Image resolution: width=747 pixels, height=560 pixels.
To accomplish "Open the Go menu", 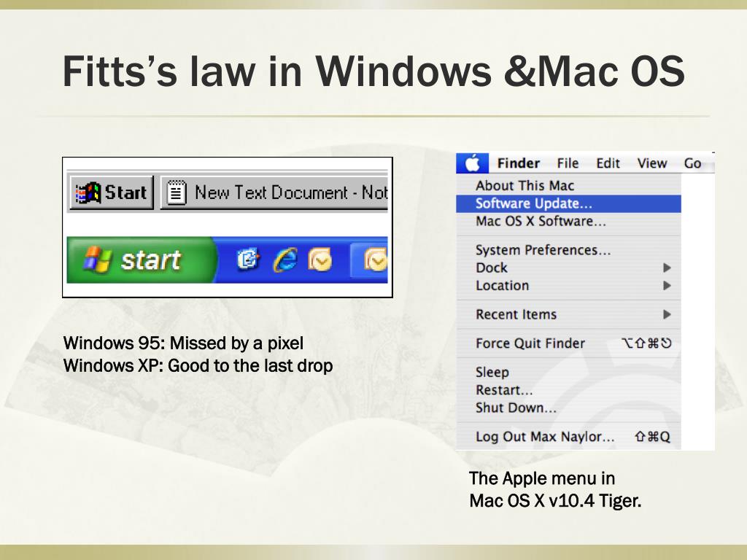I will point(692,163).
